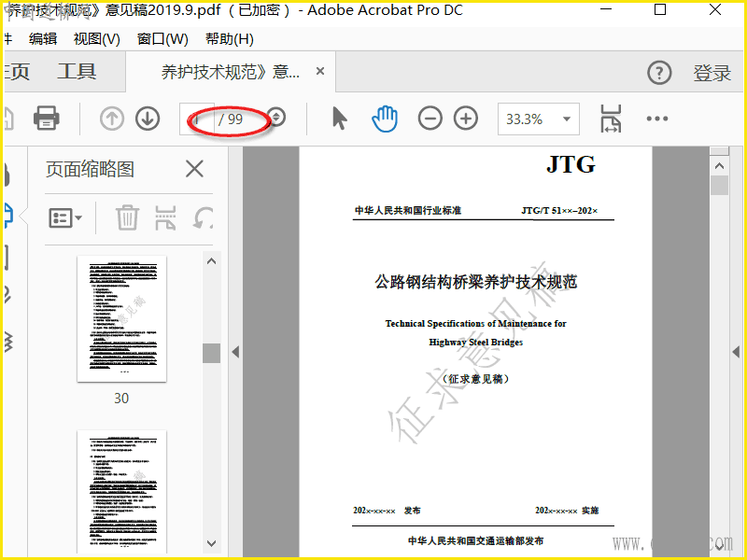Print the document with the printer icon
This screenshot has height=560, width=747.
tap(46, 119)
